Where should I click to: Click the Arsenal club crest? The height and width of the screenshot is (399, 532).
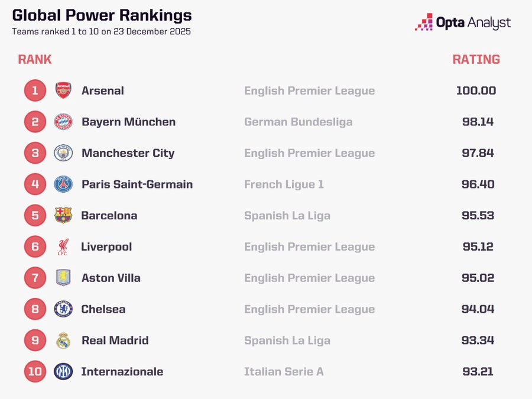(x=63, y=90)
